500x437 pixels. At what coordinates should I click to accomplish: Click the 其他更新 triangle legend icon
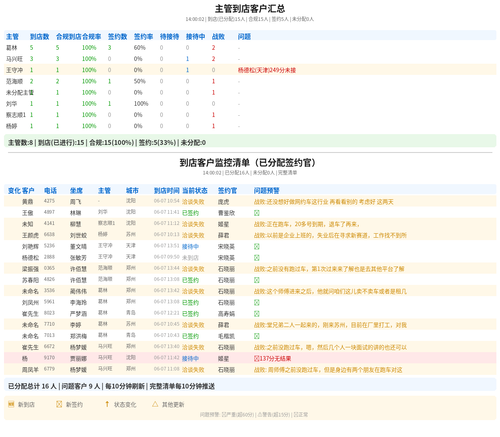click(155, 404)
